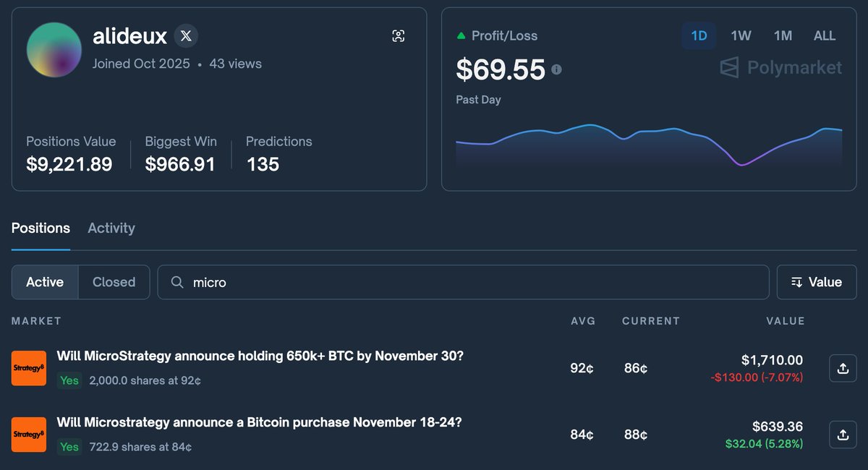Click Strategy logo of the November 18-24 market
Screen dimensions: 868x470
coord(29,435)
